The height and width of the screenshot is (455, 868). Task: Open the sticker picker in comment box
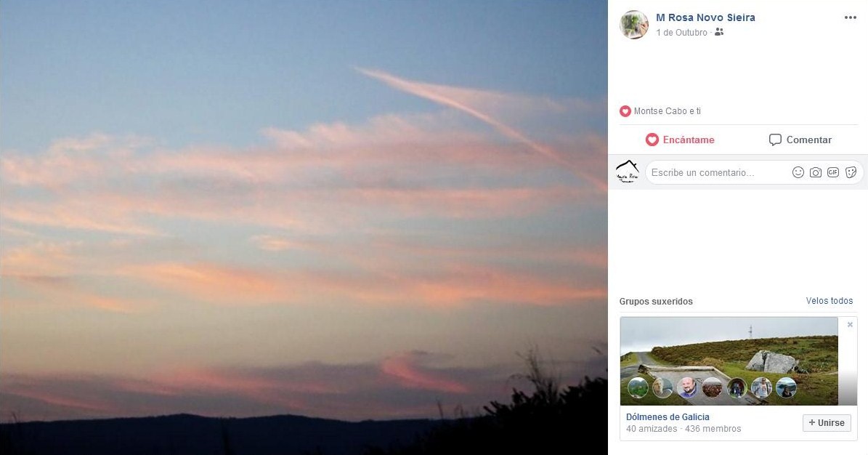click(x=851, y=172)
